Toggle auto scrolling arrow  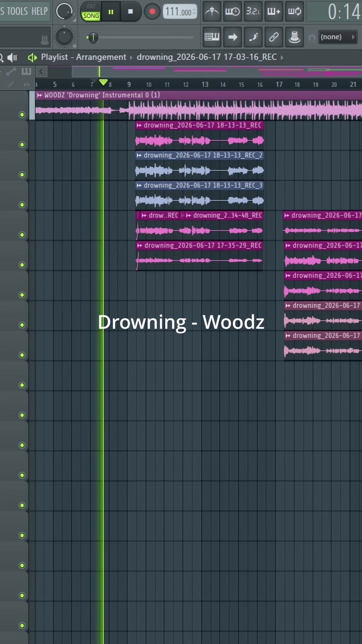click(232, 37)
